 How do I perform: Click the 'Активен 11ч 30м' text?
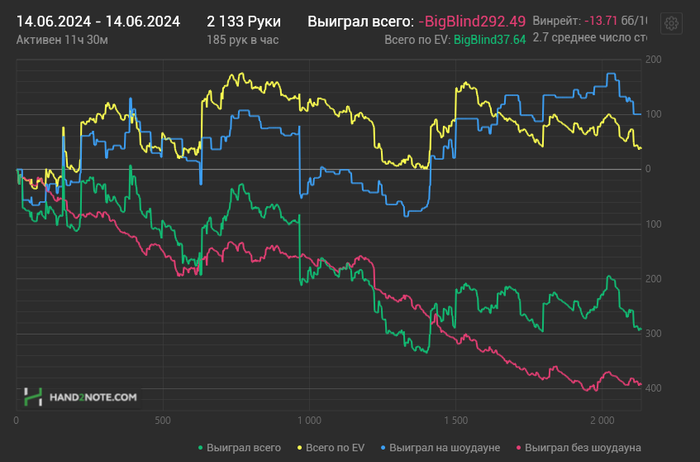[62, 40]
